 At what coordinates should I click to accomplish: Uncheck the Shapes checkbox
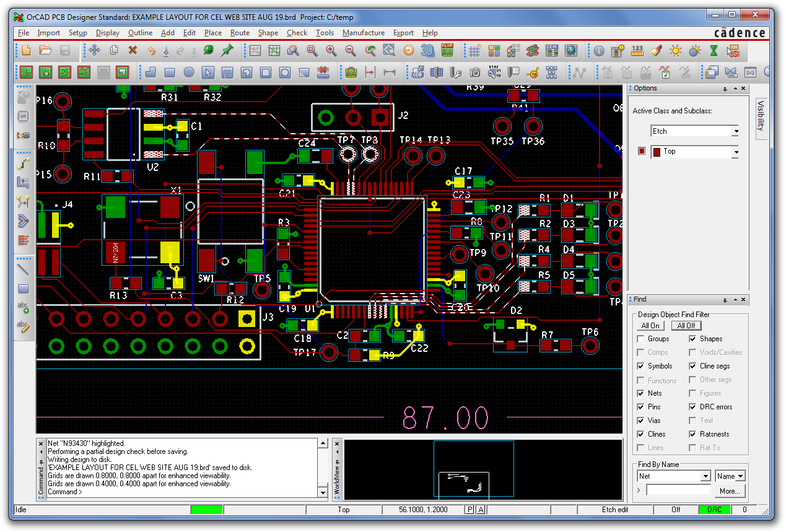pos(692,339)
